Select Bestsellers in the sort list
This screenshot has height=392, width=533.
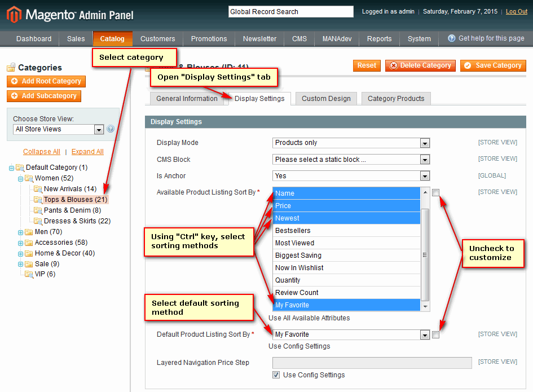pyautogui.click(x=347, y=231)
